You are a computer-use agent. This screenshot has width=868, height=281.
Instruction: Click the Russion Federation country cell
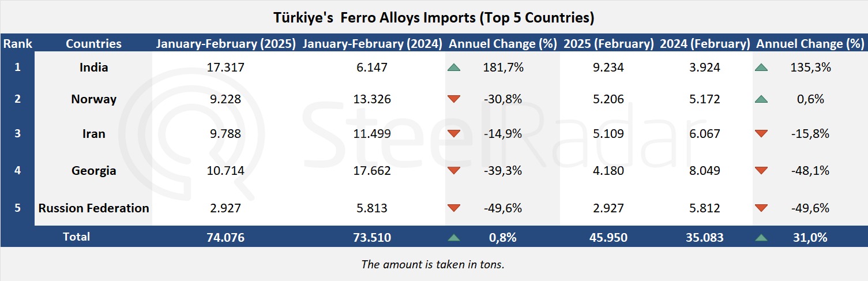(x=93, y=208)
